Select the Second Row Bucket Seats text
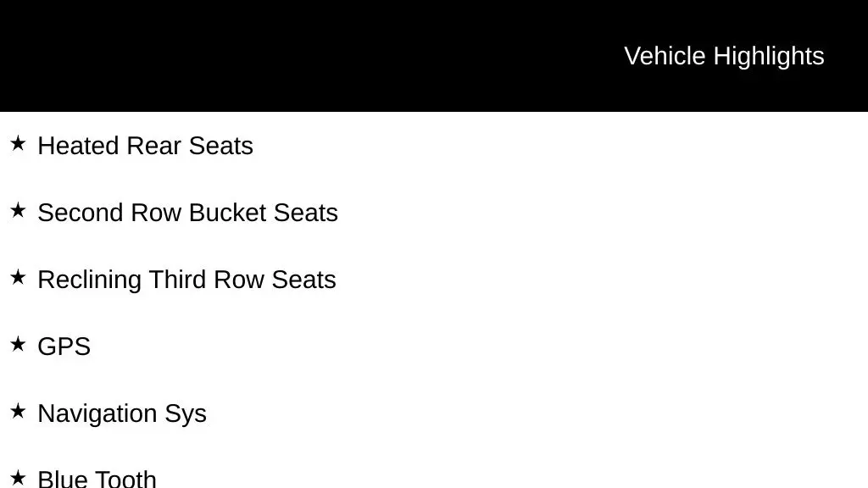The image size is (868, 488). (x=187, y=213)
